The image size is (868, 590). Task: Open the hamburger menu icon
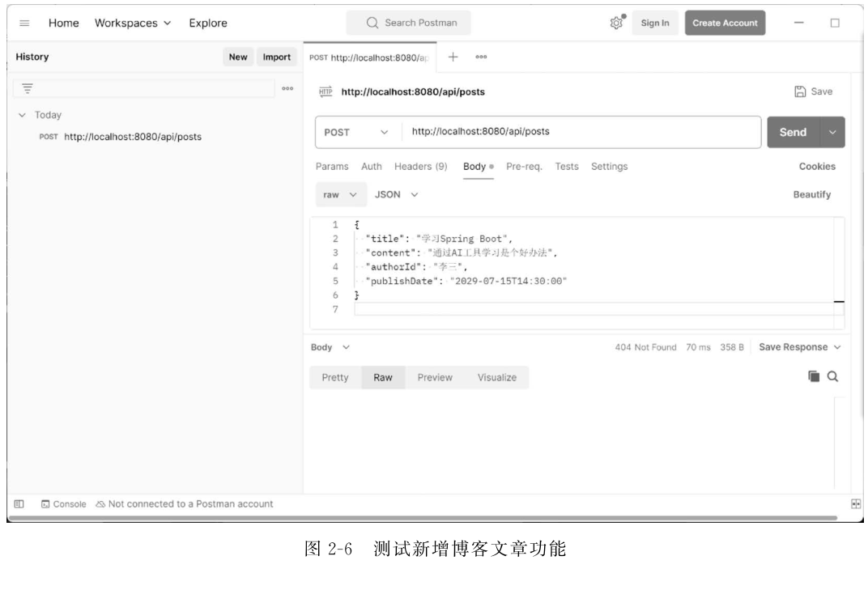24,23
